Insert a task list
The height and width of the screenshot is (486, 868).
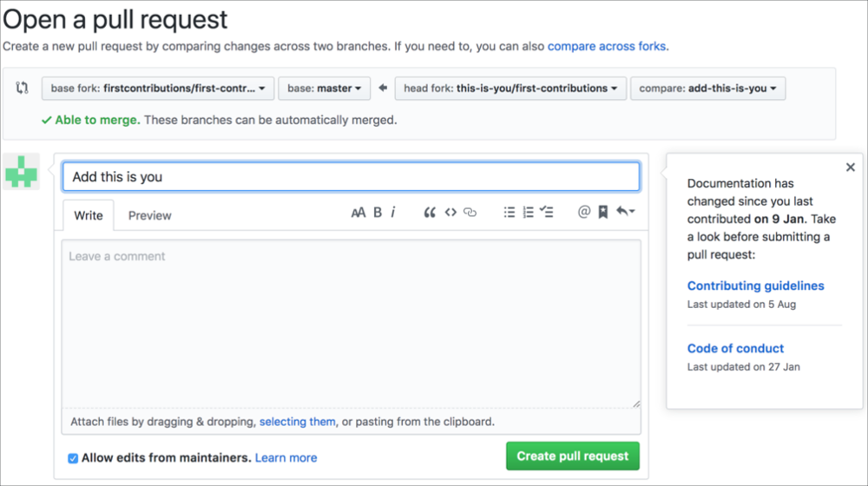[x=546, y=212]
